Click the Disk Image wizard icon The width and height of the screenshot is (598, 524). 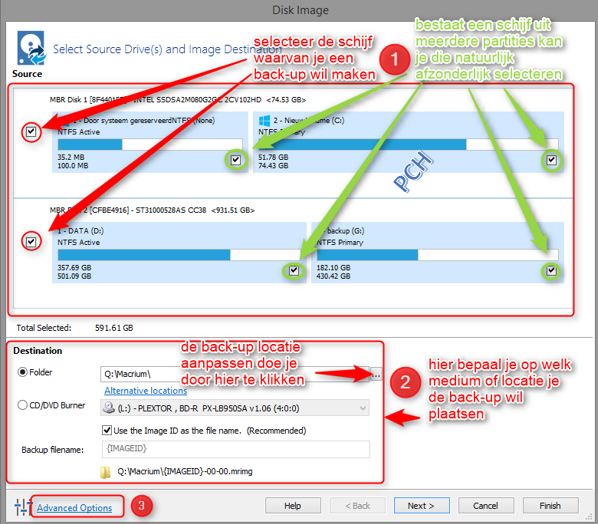tap(31, 48)
